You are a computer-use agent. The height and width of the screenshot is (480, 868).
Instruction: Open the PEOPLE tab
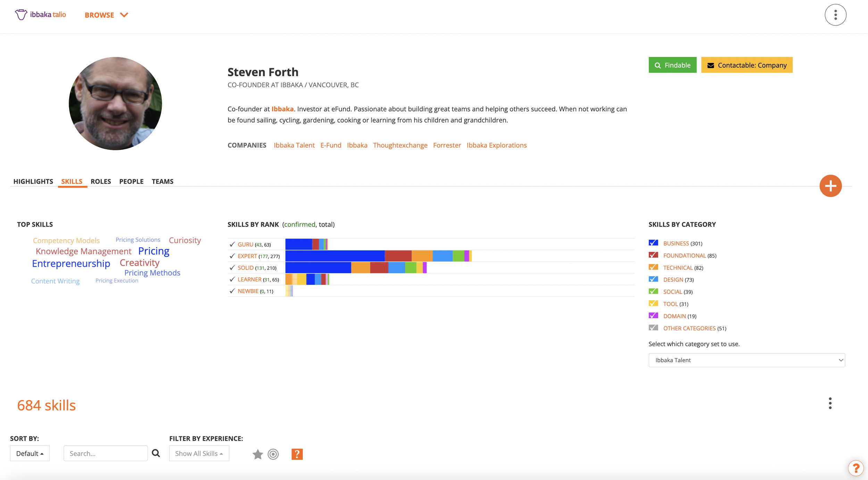tap(131, 181)
